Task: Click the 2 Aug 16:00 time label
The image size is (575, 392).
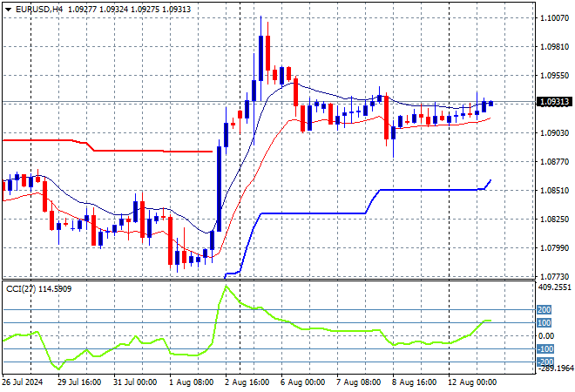Action: [x=247, y=382]
